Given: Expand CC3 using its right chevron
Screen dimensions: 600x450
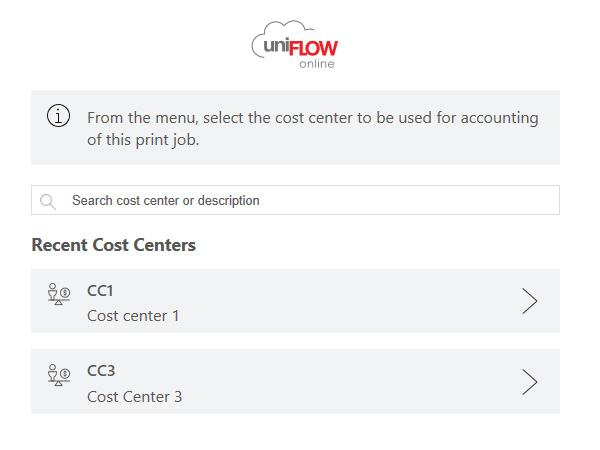Looking at the screenshot, I should [x=530, y=382].
